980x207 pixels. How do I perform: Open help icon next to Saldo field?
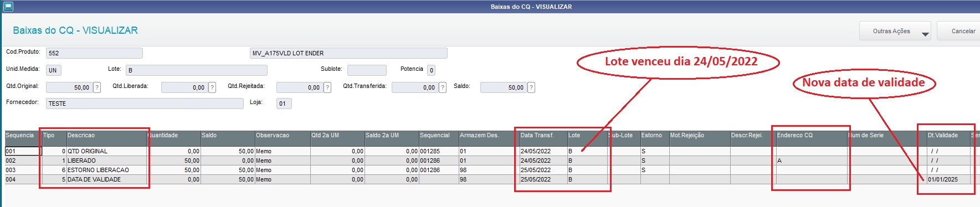[531, 87]
